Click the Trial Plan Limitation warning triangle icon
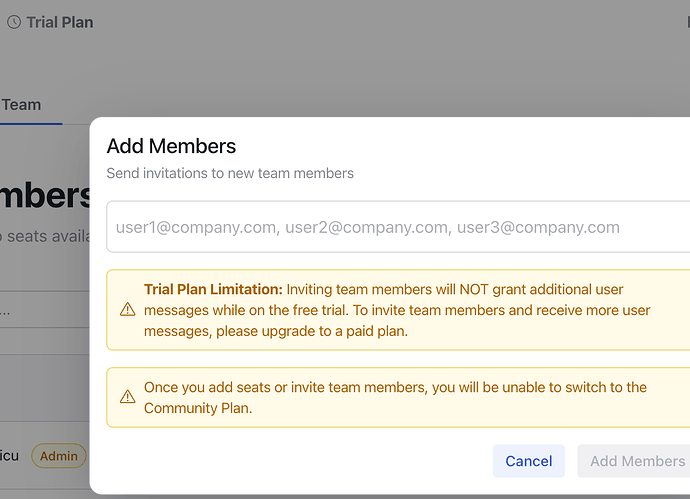Viewport: 690px width, 499px height. point(128,309)
